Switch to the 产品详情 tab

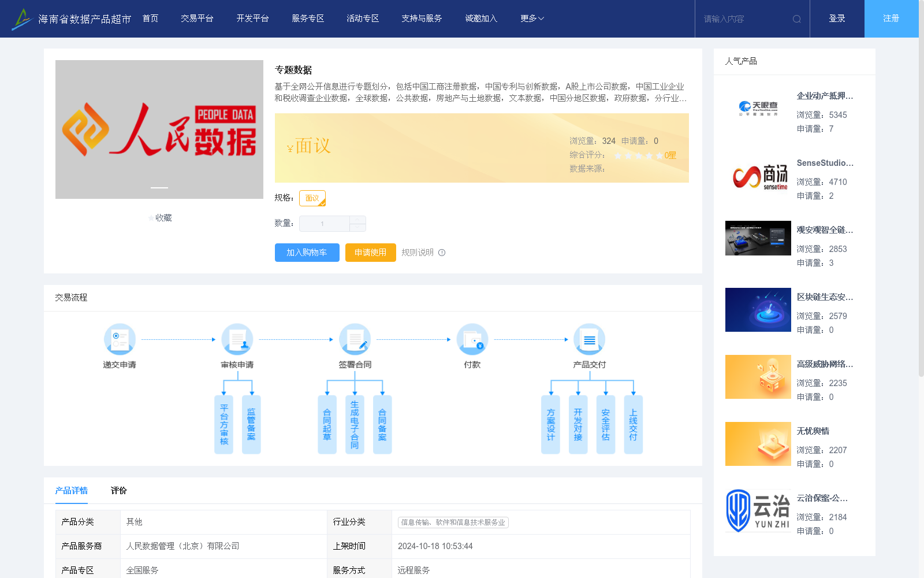point(72,491)
